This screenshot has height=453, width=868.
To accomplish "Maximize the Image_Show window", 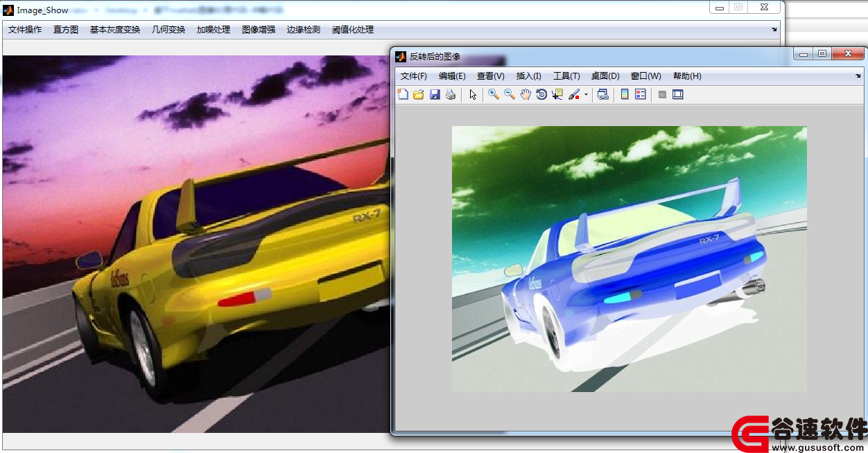I will 738,7.
